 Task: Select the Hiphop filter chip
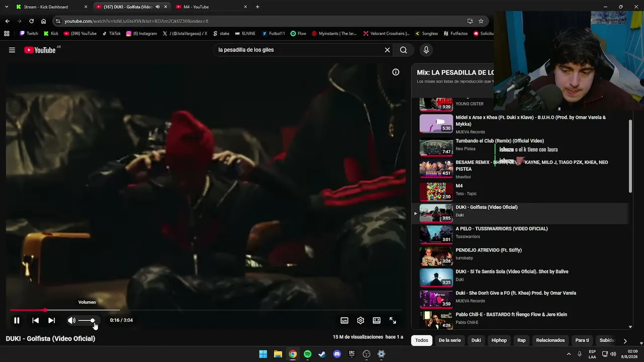click(499, 340)
